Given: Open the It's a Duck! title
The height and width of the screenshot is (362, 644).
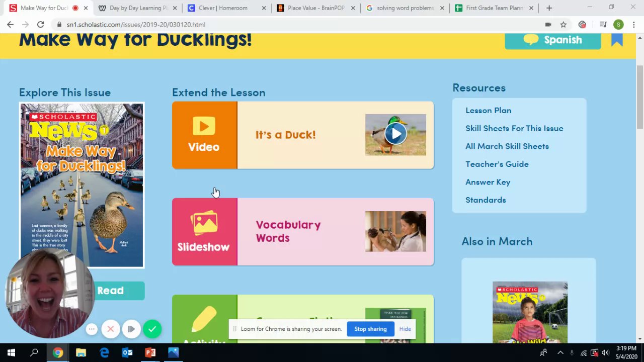Looking at the screenshot, I should (285, 135).
